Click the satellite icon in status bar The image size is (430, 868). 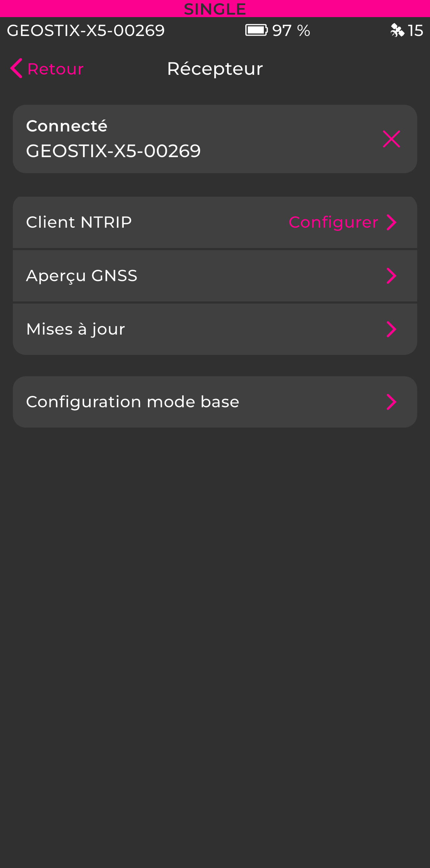click(x=397, y=30)
